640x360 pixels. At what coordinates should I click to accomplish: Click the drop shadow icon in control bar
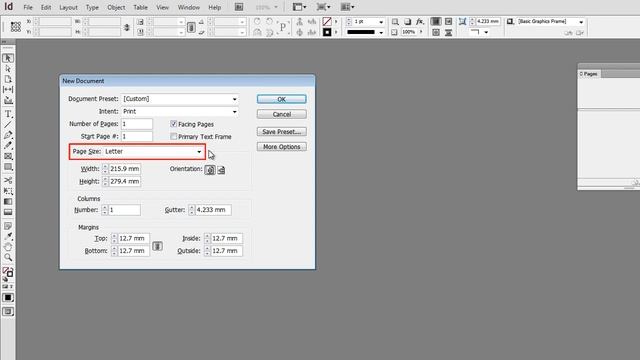click(x=407, y=22)
